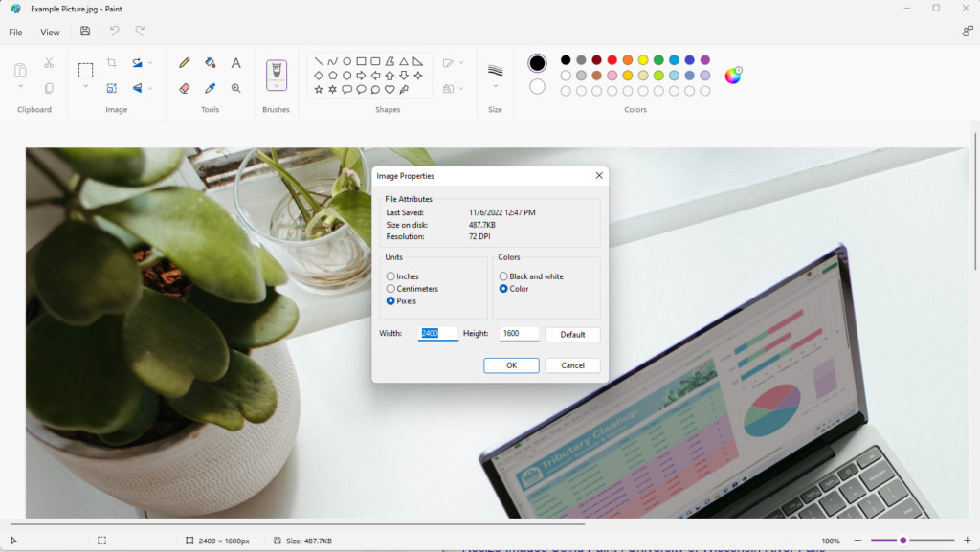Viewport: 980px width, 552px height.
Task: Select Color 2 white swatch
Action: pyautogui.click(x=537, y=86)
